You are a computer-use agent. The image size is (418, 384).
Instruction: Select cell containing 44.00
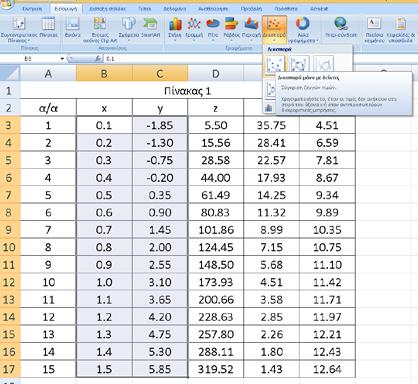(216, 178)
